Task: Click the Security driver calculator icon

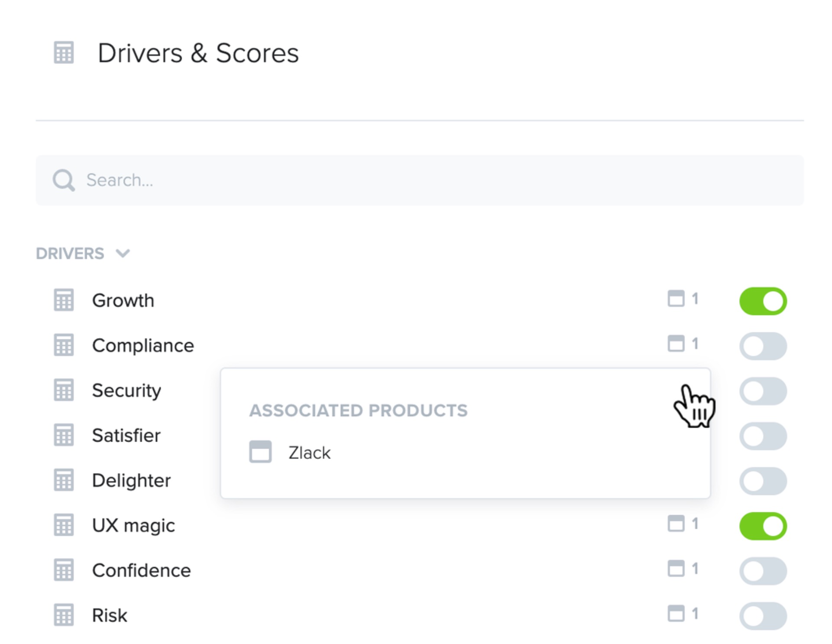Action: point(64,390)
